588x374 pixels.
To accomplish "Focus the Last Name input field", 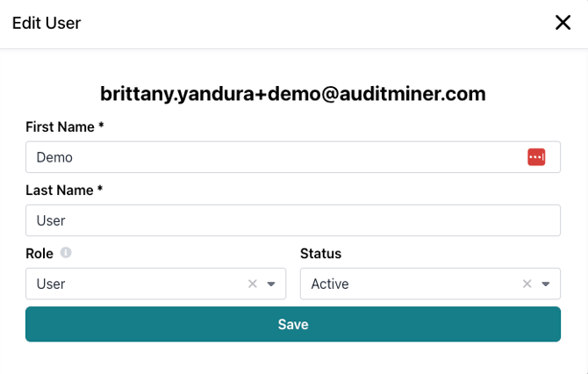I will point(292,220).
